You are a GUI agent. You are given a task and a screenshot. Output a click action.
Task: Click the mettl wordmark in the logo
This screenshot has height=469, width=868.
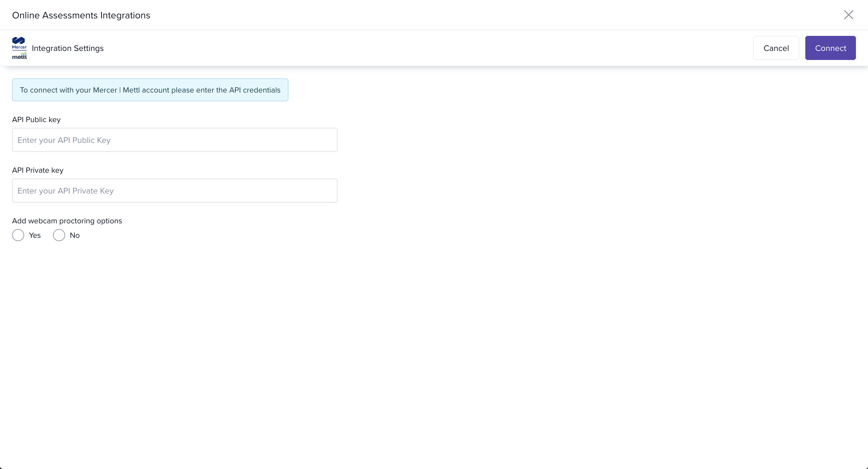(19, 57)
